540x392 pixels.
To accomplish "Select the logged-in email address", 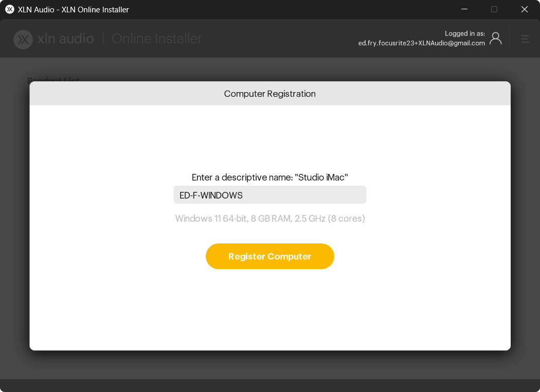I will (x=421, y=43).
